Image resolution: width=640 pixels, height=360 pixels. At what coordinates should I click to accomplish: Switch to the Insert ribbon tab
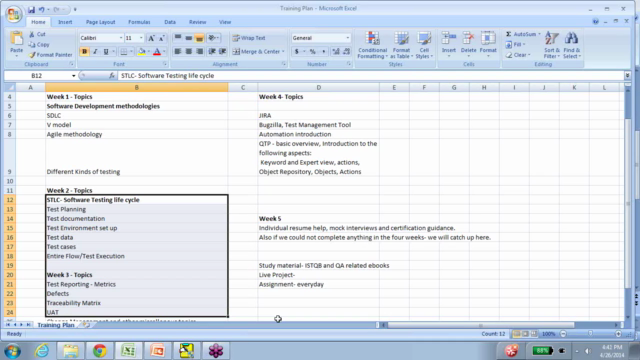65,22
